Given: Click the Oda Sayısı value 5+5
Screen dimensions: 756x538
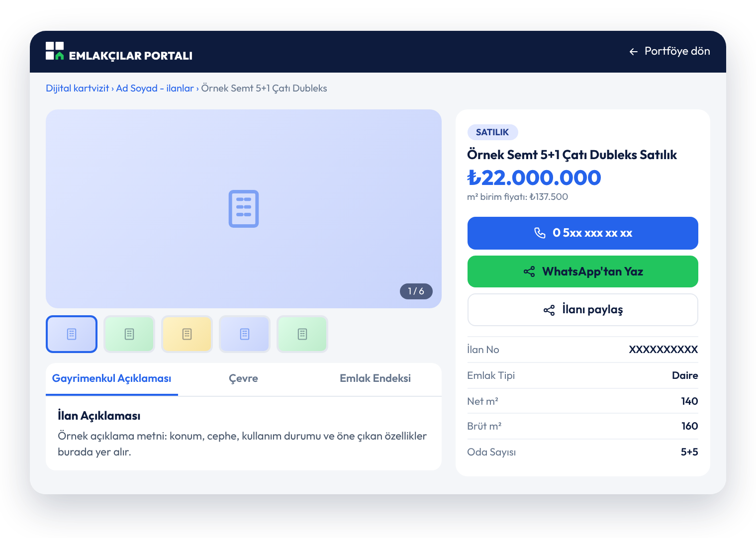Looking at the screenshot, I should coord(689,452).
